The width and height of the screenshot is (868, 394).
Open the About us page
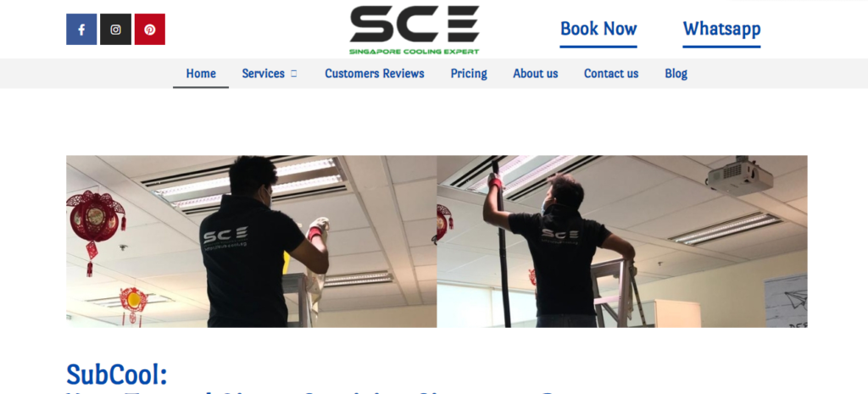pyautogui.click(x=536, y=74)
